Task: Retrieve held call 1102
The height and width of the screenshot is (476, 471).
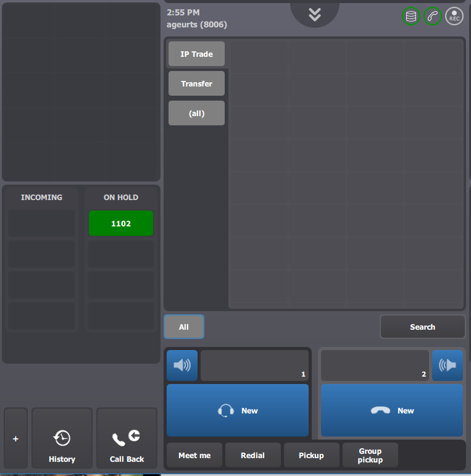Action: (121, 223)
